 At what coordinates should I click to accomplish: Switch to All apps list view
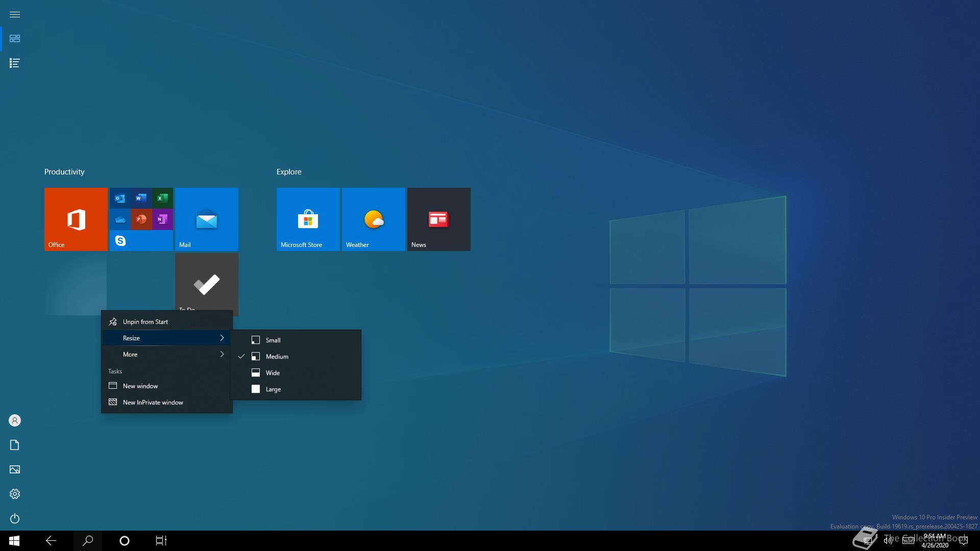[15, 63]
